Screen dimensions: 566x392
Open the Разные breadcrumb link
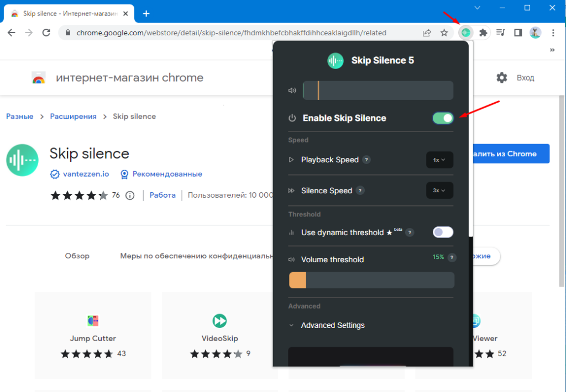pos(20,116)
